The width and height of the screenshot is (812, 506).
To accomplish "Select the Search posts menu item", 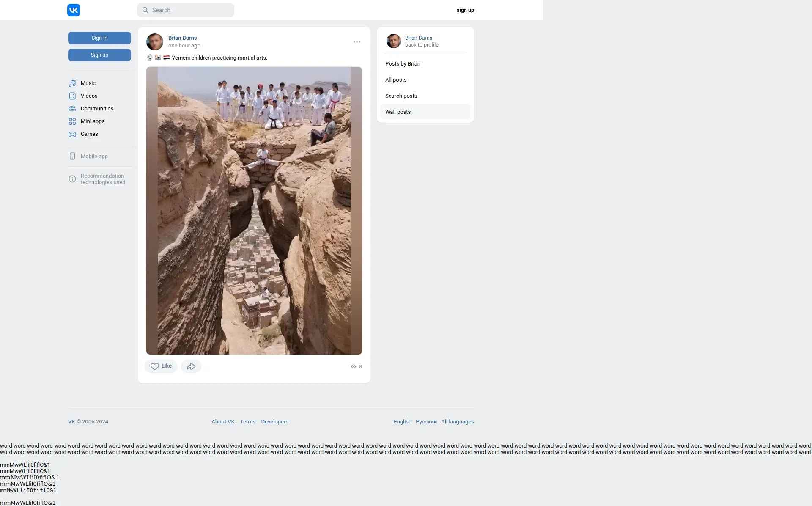I will coord(401,96).
